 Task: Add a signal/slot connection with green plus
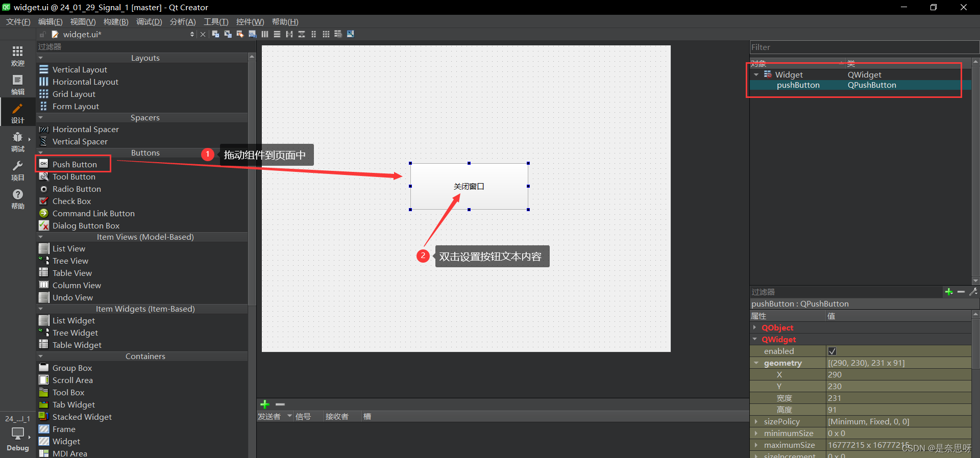pos(264,404)
